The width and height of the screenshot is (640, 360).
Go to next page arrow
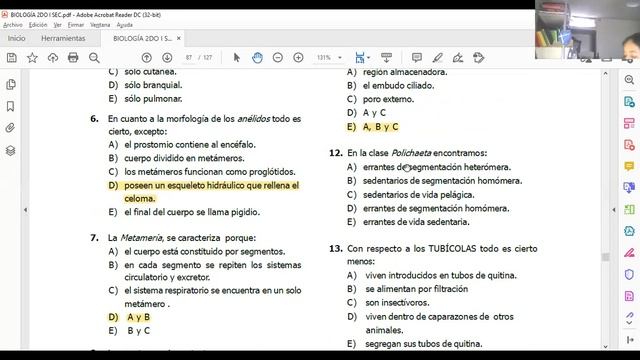click(167, 58)
